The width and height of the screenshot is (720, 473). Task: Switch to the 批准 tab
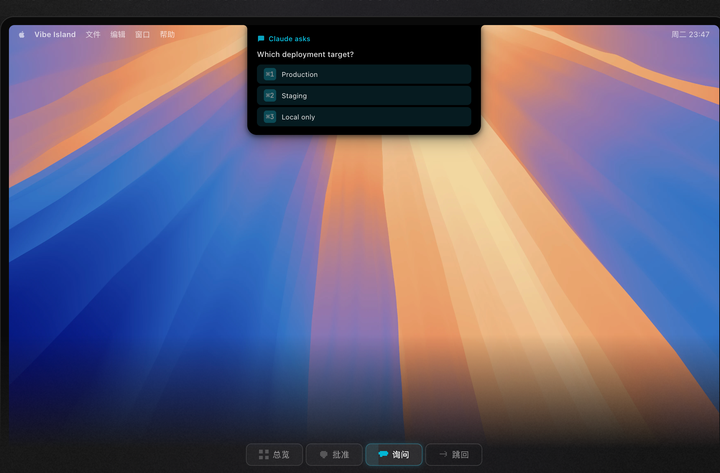click(334, 455)
